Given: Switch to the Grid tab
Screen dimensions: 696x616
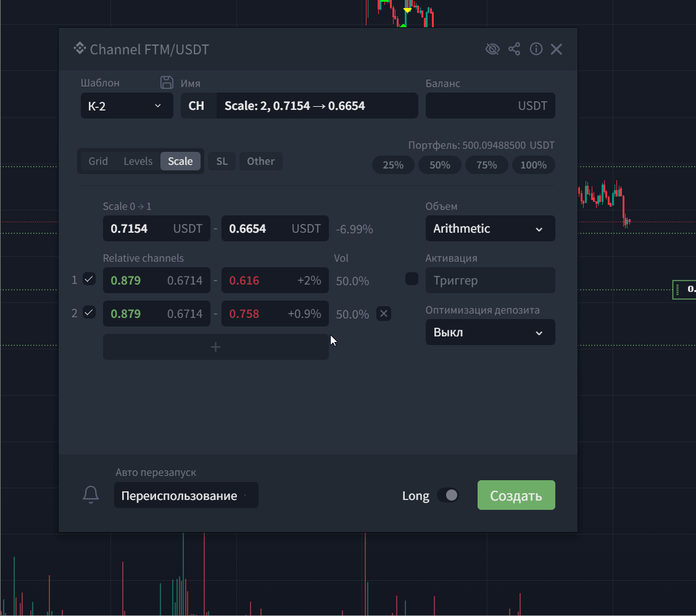Looking at the screenshot, I should 98,161.
